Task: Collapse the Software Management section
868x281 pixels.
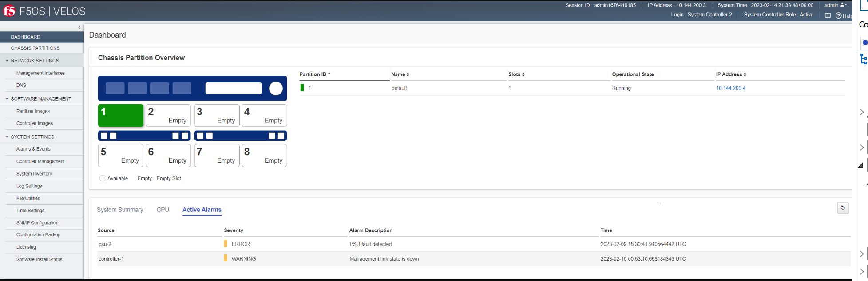Action: point(7,99)
